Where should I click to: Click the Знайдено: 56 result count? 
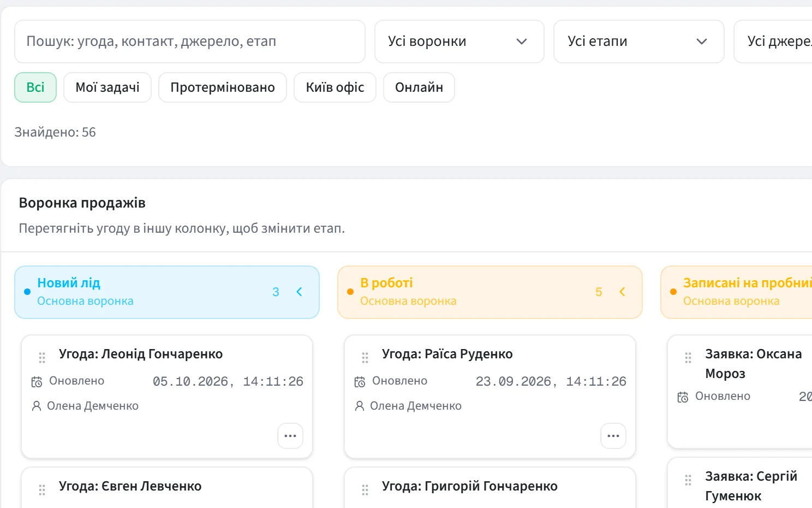(55, 132)
